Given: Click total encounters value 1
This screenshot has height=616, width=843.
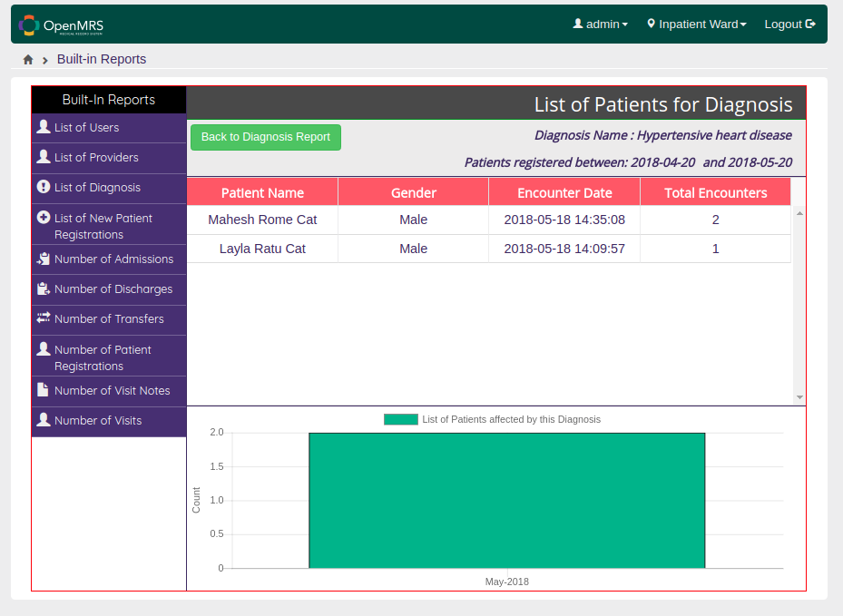Looking at the screenshot, I should (716, 249).
